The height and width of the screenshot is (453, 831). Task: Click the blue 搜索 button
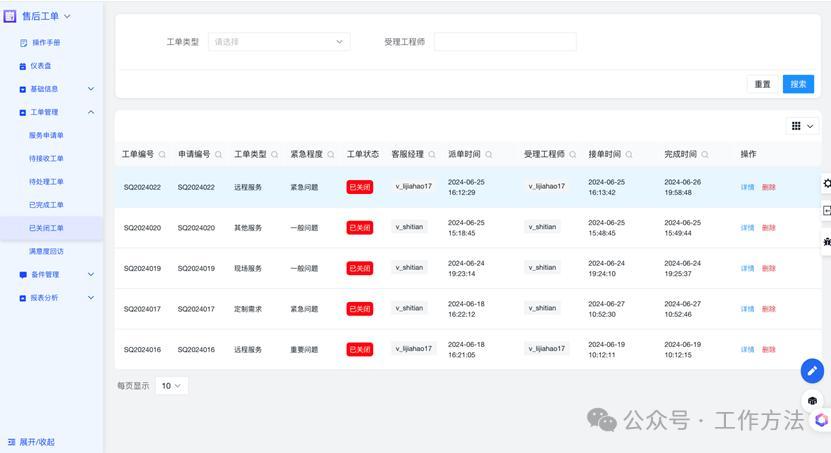pyautogui.click(x=798, y=84)
